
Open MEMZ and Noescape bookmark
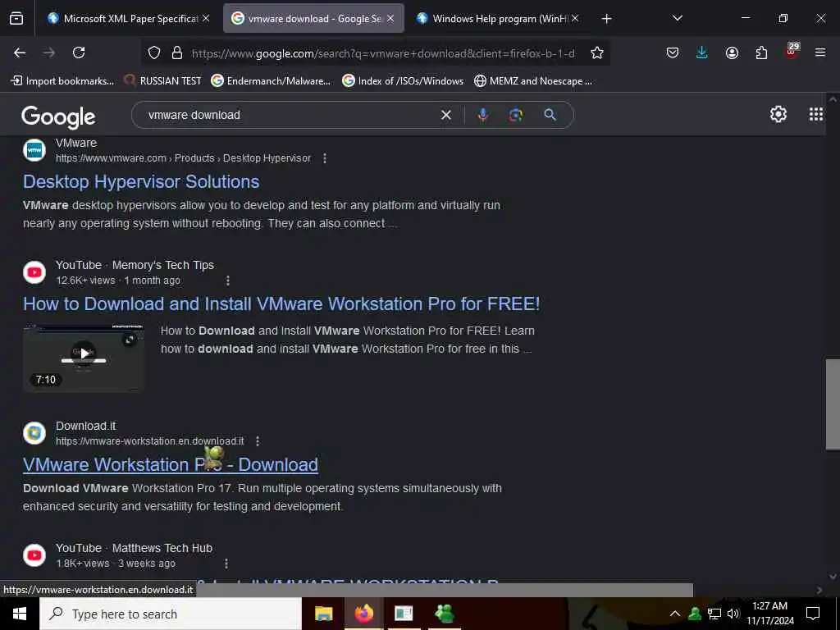pos(533,81)
